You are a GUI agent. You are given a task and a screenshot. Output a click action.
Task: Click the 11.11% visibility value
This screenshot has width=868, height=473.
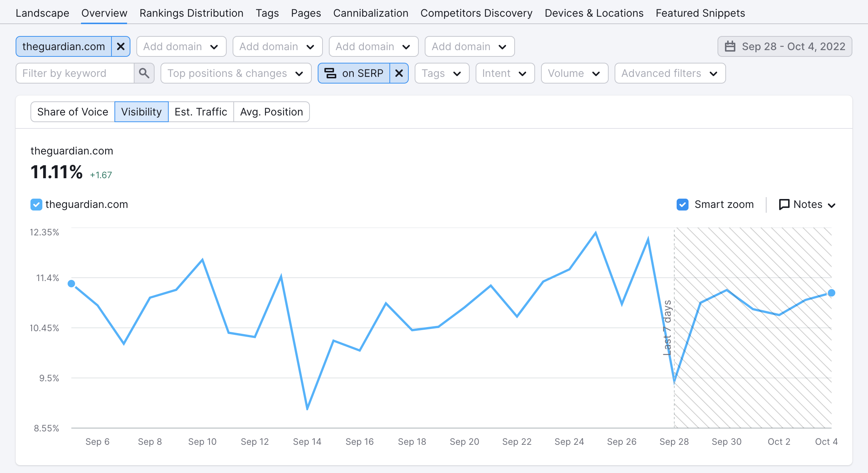(56, 172)
